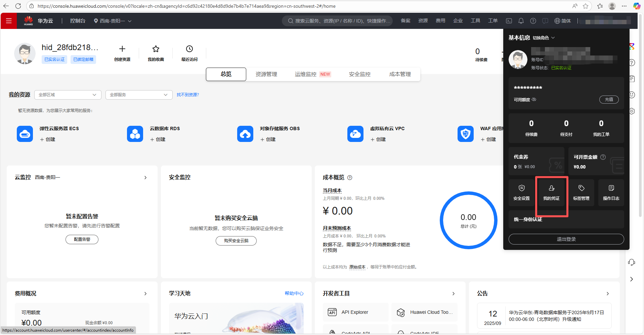
Task: Click the 云数据库 RDS icon
Action: 135,134
